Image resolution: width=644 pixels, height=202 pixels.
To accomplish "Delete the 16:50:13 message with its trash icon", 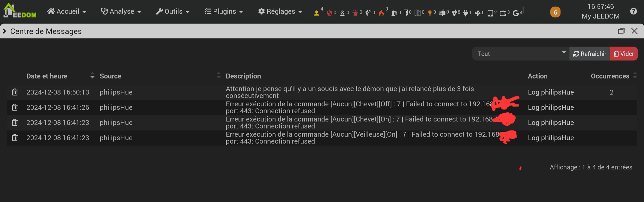I will (x=15, y=92).
